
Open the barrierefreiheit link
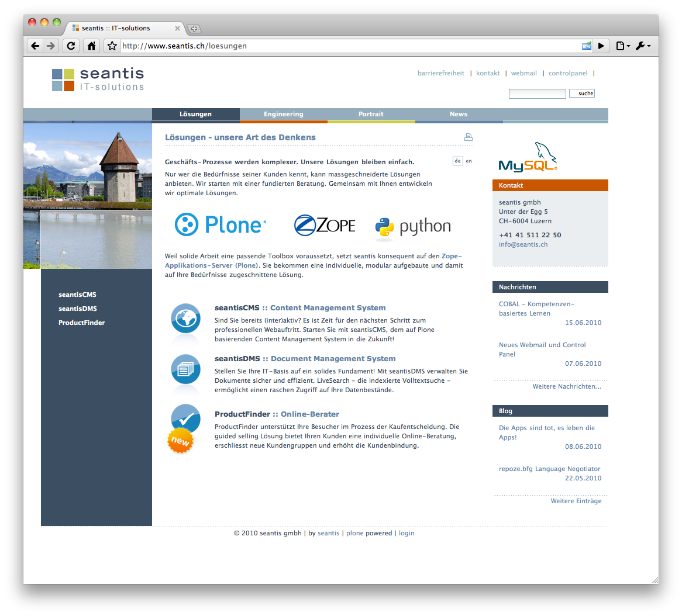(440, 73)
